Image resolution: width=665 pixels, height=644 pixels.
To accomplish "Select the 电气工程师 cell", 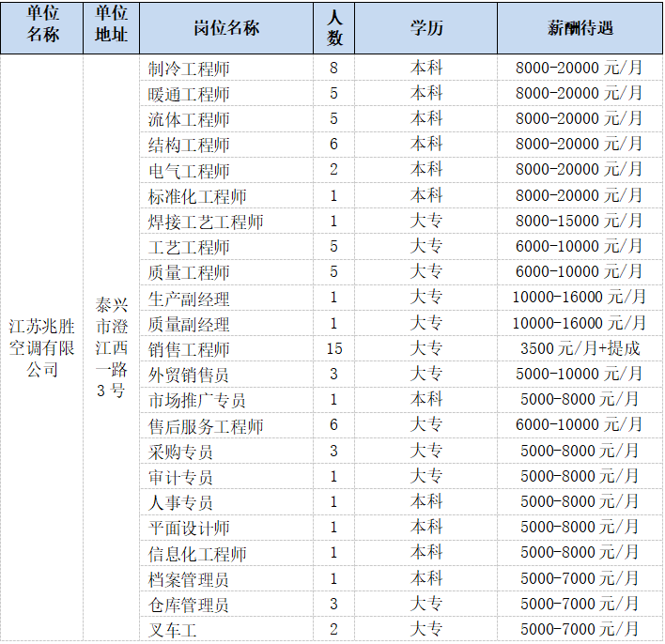I will 226,170.
